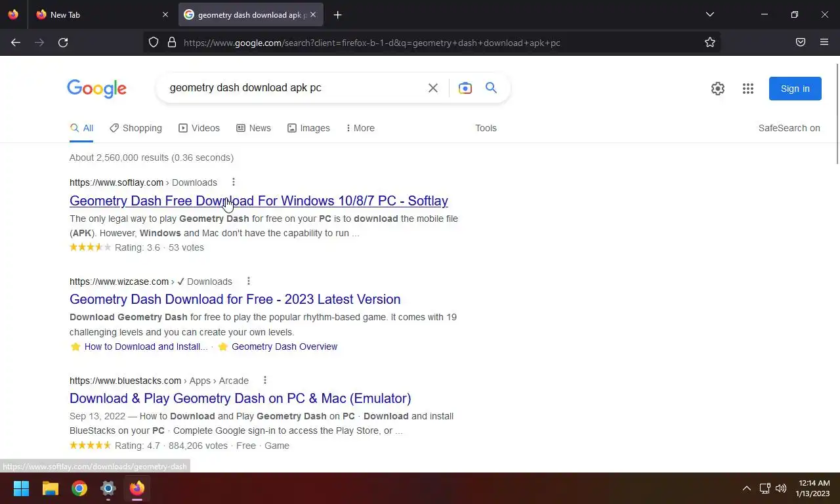Click the forward navigation arrow
This screenshot has width=840, height=504.
(39, 43)
